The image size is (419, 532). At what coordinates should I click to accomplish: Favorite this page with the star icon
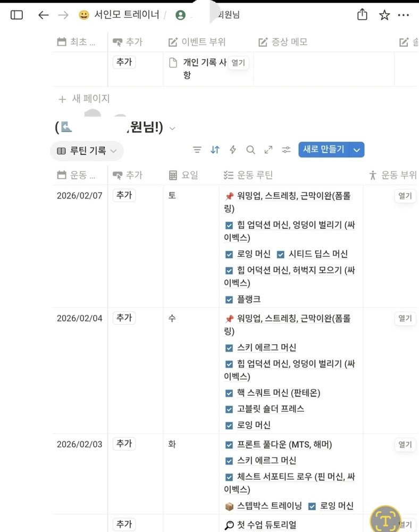pyautogui.click(x=384, y=15)
